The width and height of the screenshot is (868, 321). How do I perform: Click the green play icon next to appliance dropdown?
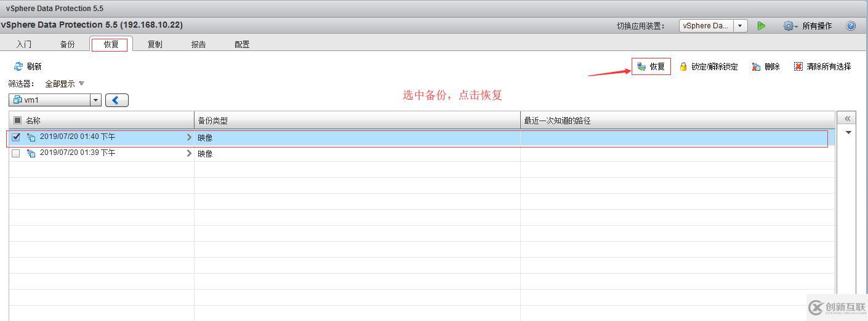point(762,26)
